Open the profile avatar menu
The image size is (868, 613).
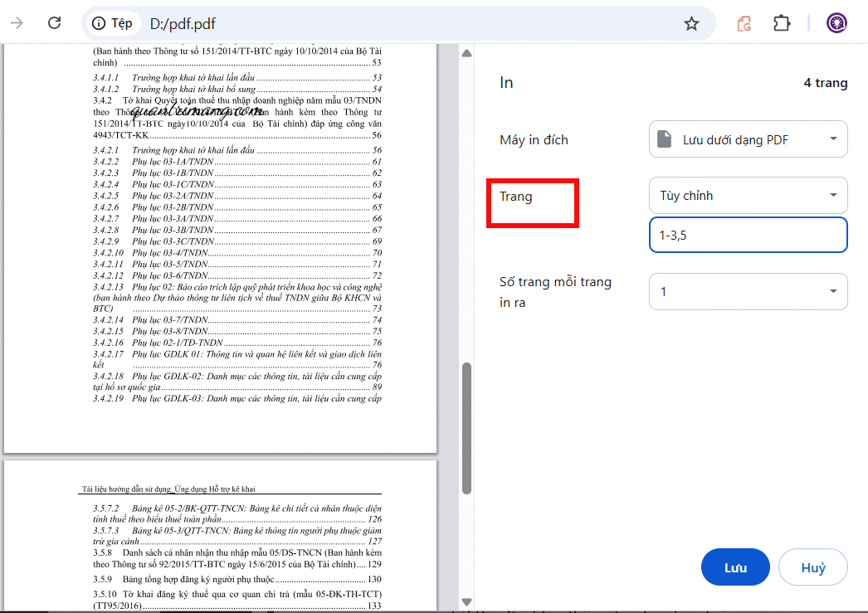point(836,23)
